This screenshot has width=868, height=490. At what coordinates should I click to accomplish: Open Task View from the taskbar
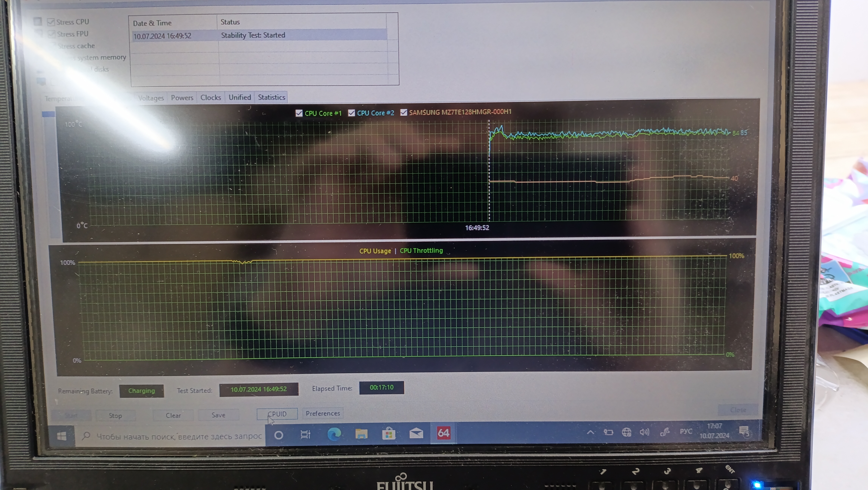(x=305, y=434)
